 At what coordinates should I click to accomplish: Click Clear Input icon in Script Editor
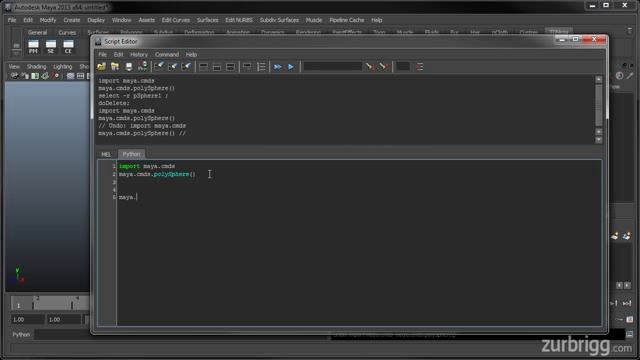point(173,67)
